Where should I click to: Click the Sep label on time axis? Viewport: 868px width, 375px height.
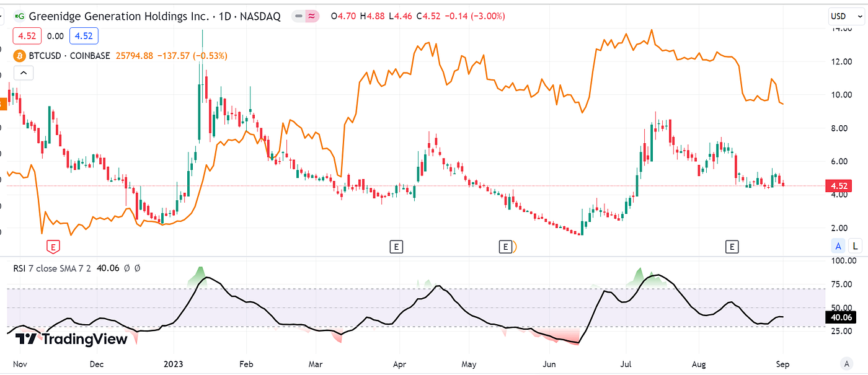pos(782,364)
